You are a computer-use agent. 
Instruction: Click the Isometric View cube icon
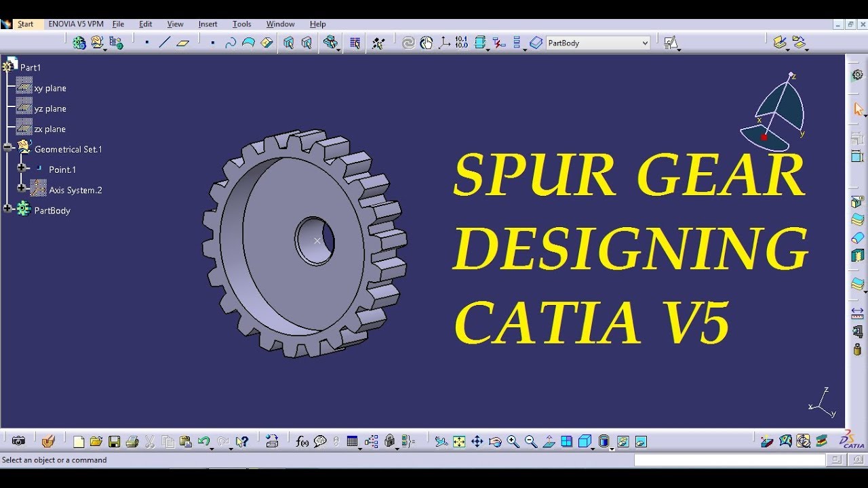585,442
